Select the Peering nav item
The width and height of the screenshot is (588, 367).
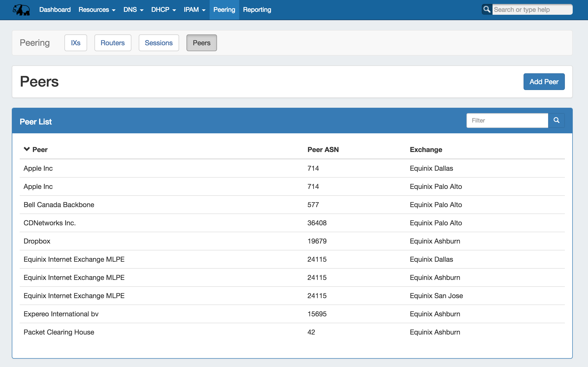(x=224, y=10)
